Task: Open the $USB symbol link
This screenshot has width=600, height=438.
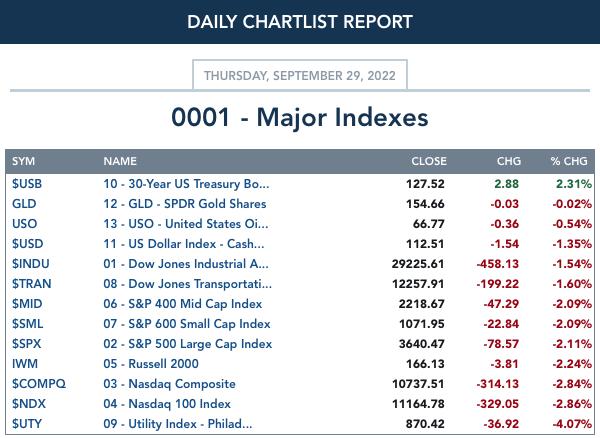Action: pyautogui.click(x=27, y=184)
